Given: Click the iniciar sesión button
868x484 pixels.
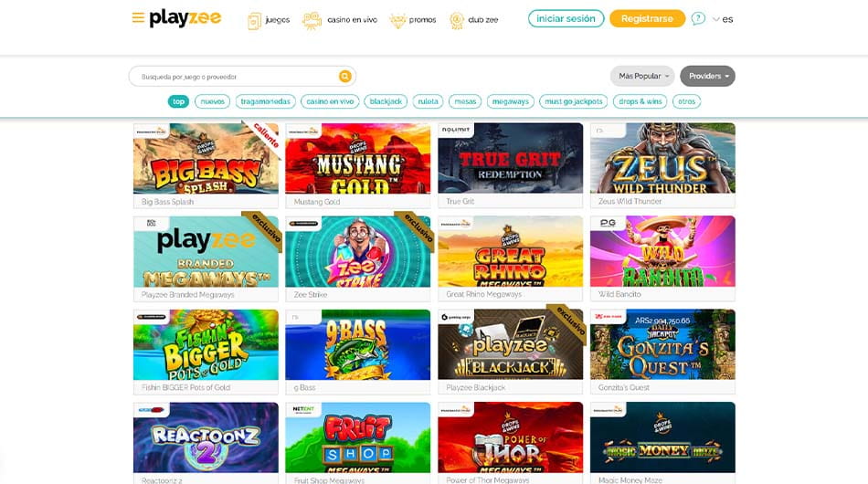Looking at the screenshot, I should [566, 18].
